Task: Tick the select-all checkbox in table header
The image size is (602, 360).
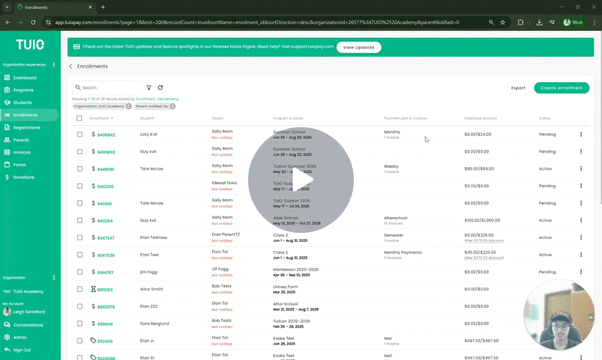Action: point(79,118)
